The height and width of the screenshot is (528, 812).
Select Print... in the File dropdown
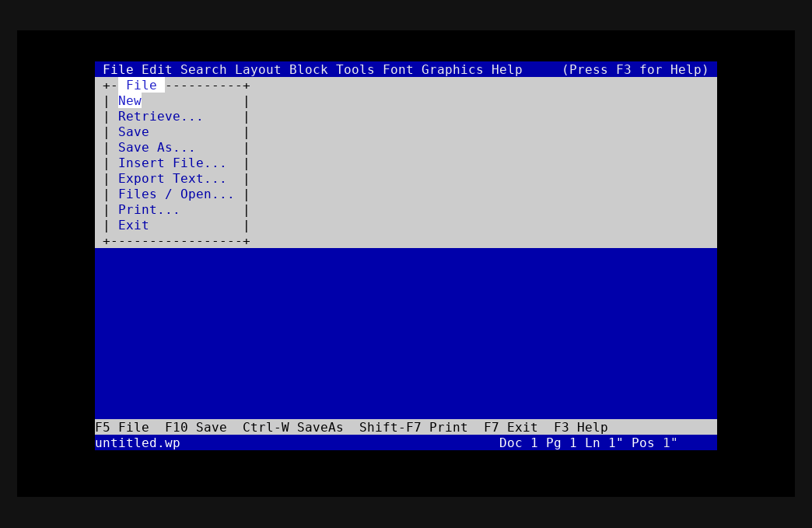point(149,209)
